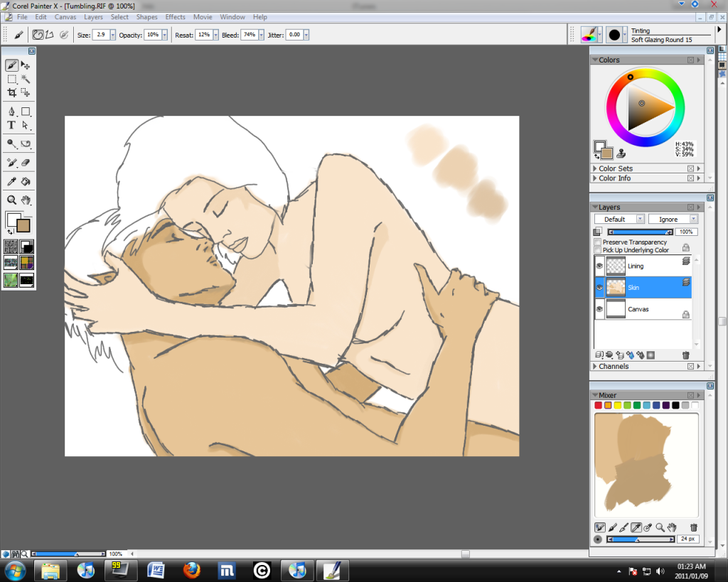Open Firefox from the Windows taskbar
Screen dimensions: 728x582
click(x=191, y=570)
